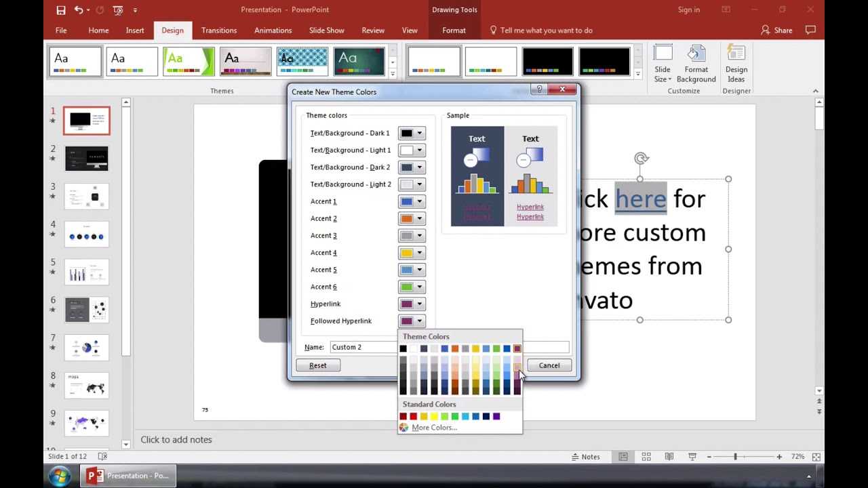Cancel the Create New Theme Colors dialog
Viewport: 868px width, 488px height.
click(549, 365)
